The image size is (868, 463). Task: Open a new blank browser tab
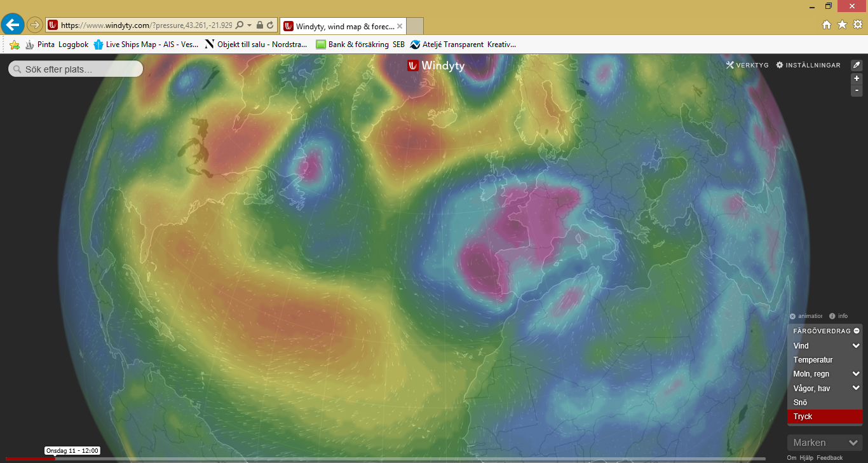[415, 26]
